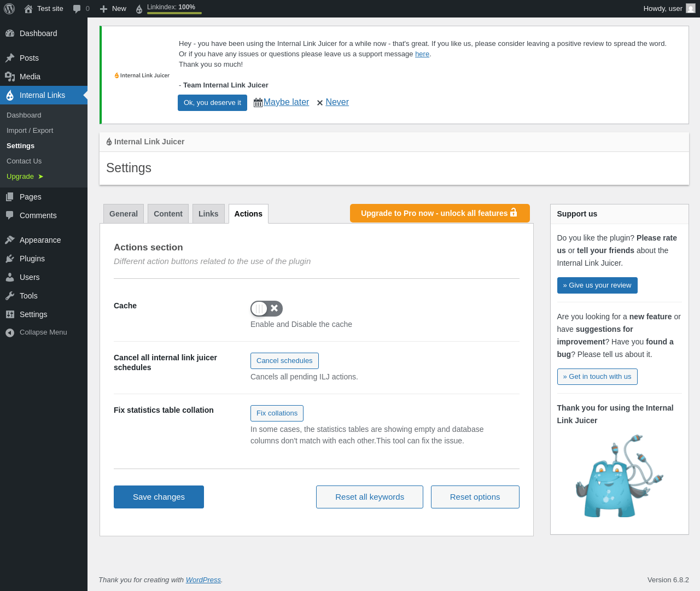
Task: Click the New plus icon
Action: (x=103, y=9)
